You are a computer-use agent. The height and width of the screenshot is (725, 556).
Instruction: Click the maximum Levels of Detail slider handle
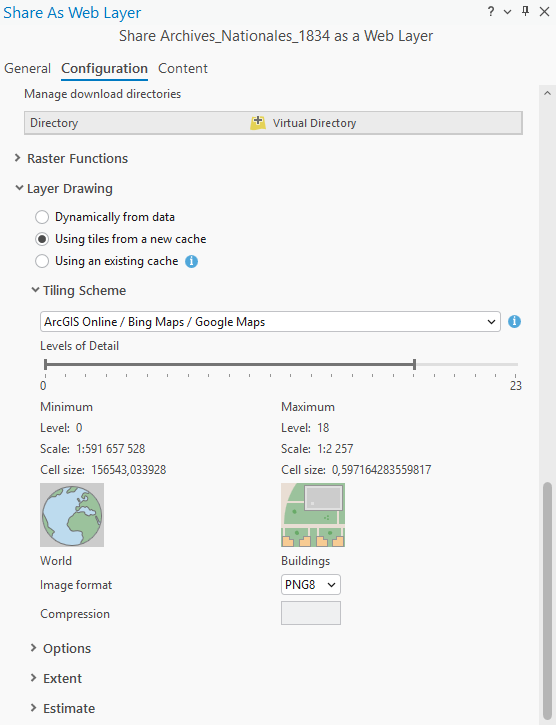414,364
